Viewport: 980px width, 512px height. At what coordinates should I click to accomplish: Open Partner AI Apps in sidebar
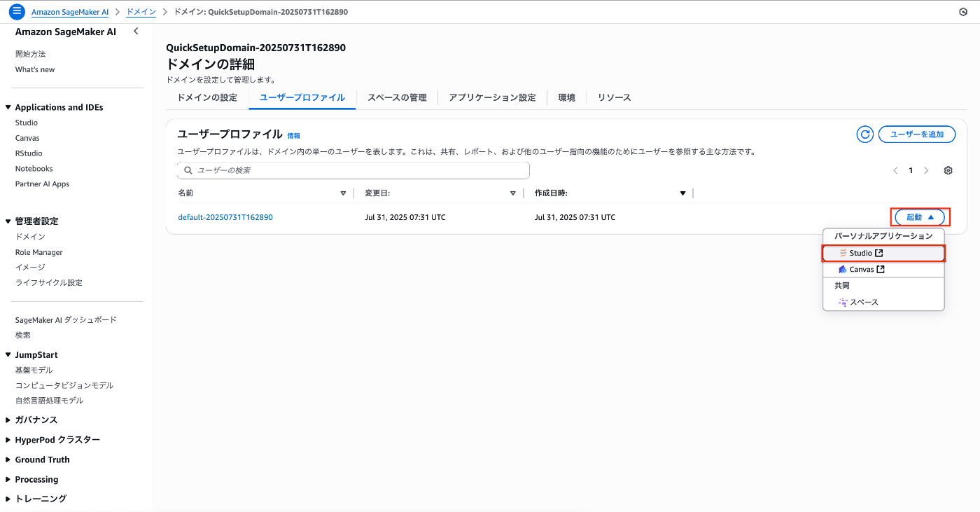point(42,184)
